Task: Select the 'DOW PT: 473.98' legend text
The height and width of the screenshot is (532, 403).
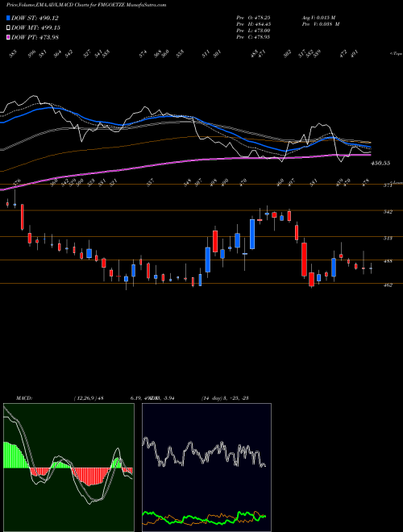Action: click(x=35, y=37)
